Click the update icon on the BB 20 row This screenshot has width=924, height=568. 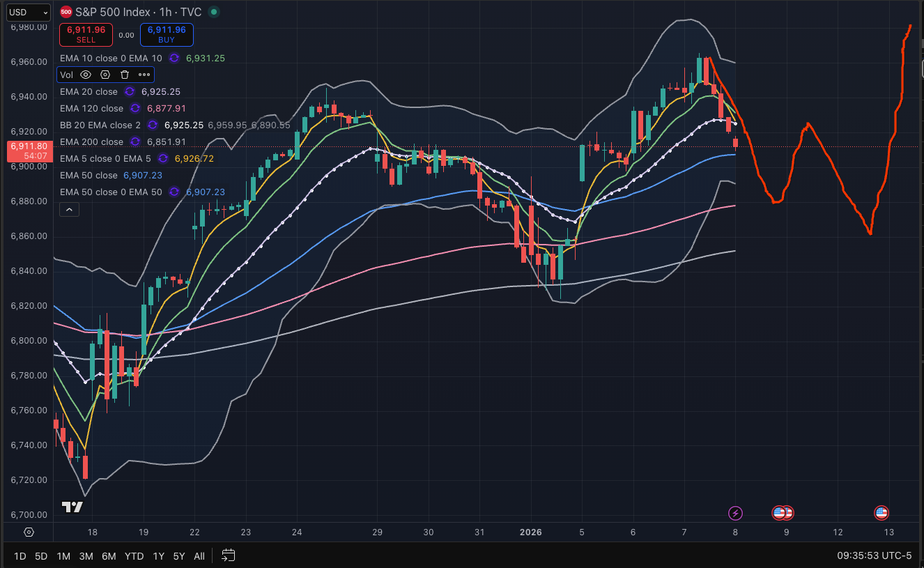(x=153, y=125)
